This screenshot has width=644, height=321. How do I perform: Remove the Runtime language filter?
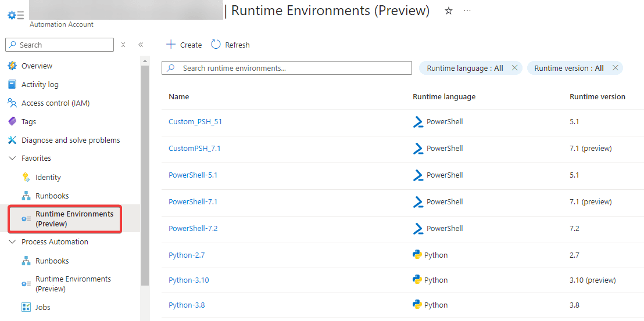(514, 68)
